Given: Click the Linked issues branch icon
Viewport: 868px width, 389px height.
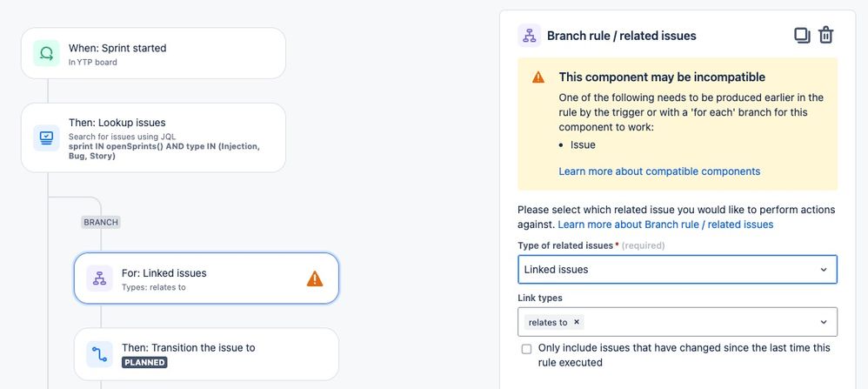Looking at the screenshot, I should [x=99, y=278].
